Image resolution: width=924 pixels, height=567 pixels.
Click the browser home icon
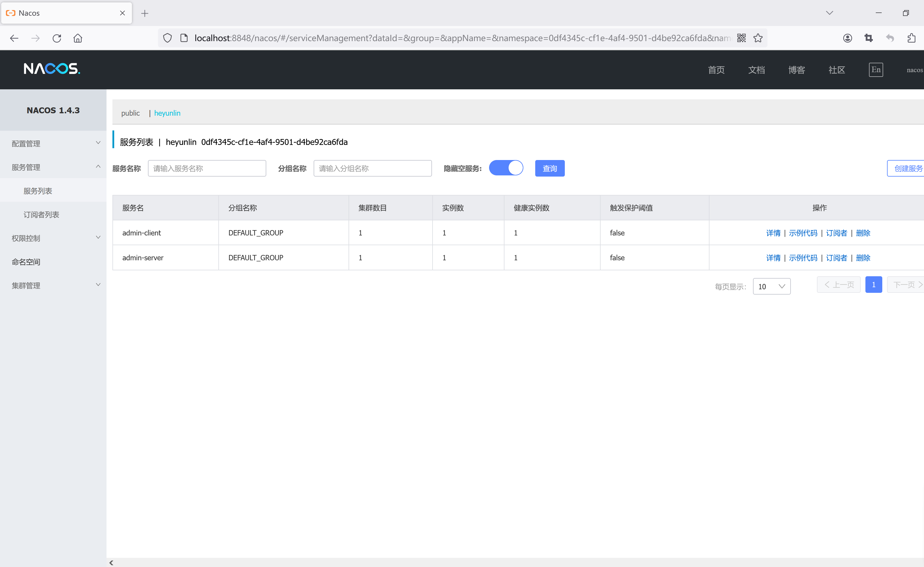78,38
